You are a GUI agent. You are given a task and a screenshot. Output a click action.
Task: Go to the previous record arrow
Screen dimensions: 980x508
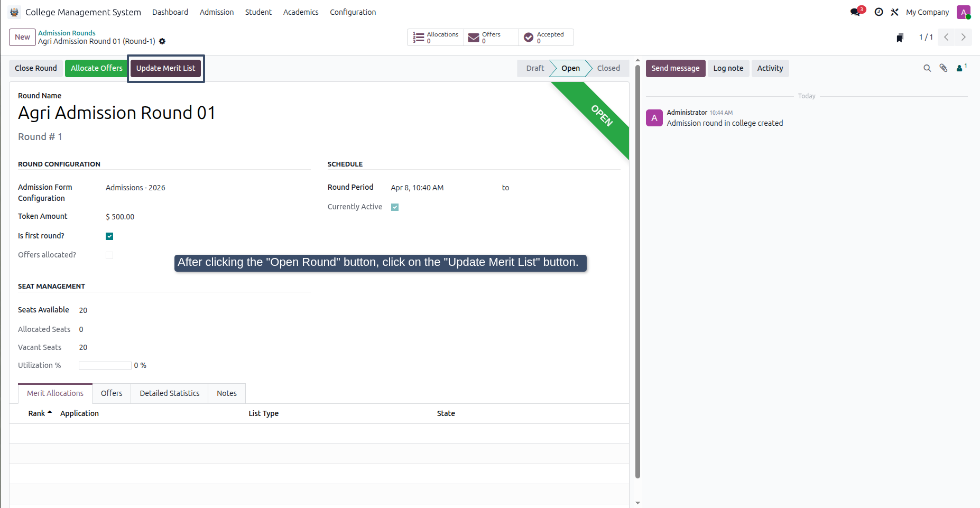pyautogui.click(x=946, y=37)
